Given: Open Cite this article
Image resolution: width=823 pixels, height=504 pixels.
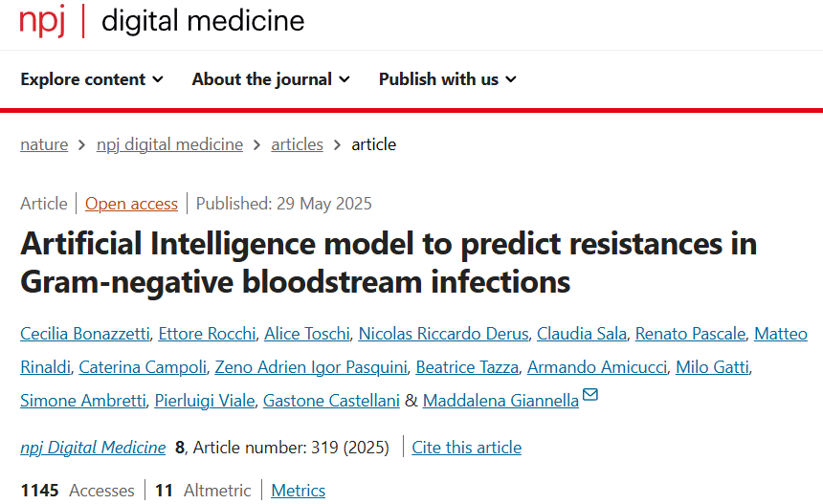Looking at the screenshot, I should [467, 448].
